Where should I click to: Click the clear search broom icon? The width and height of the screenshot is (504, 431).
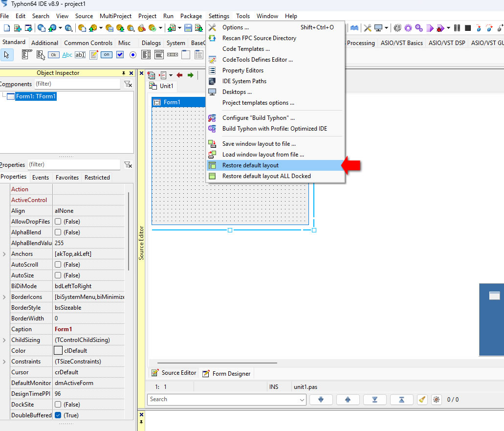tap(423, 400)
